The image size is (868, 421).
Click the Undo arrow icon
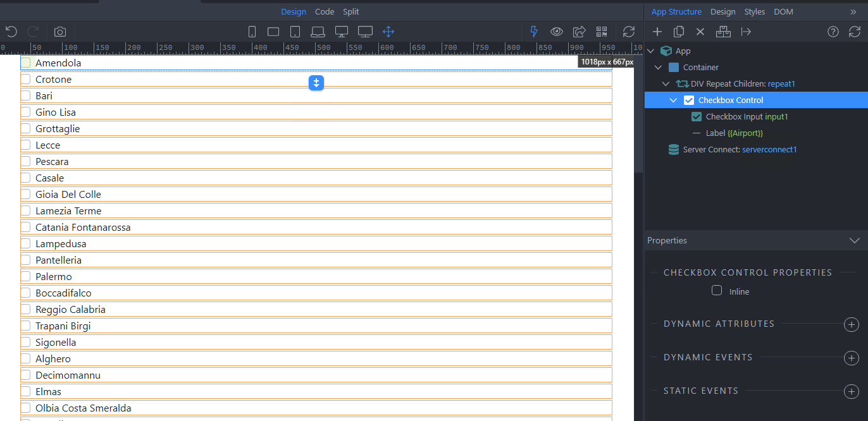[11, 32]
